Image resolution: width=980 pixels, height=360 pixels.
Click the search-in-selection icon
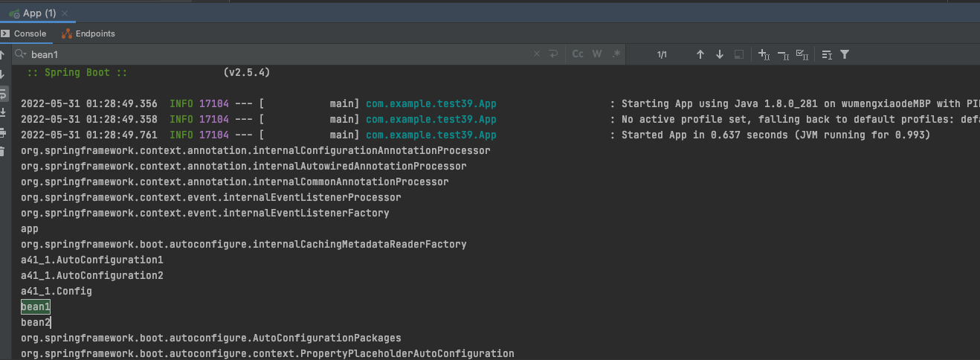pos(739,54)
